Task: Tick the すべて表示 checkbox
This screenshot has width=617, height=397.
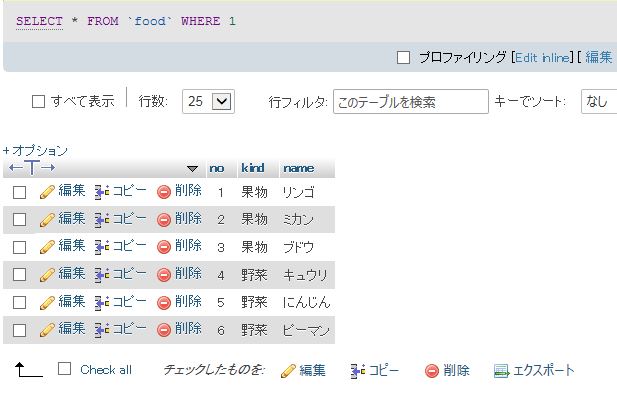Action: tap(38, 102)
